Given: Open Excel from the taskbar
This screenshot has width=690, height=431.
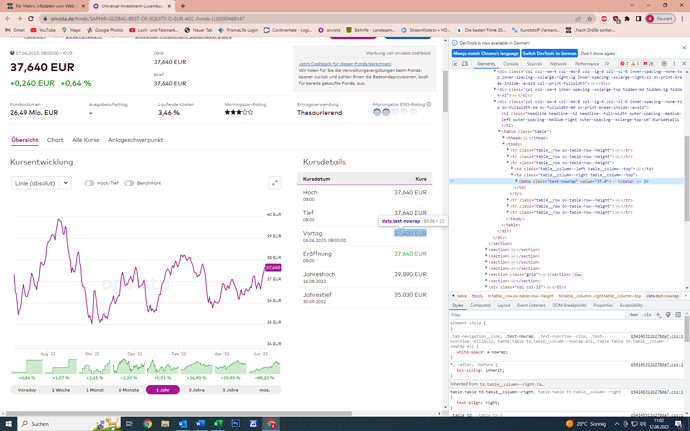Looking at the screenshot, I should coord(217,424).
